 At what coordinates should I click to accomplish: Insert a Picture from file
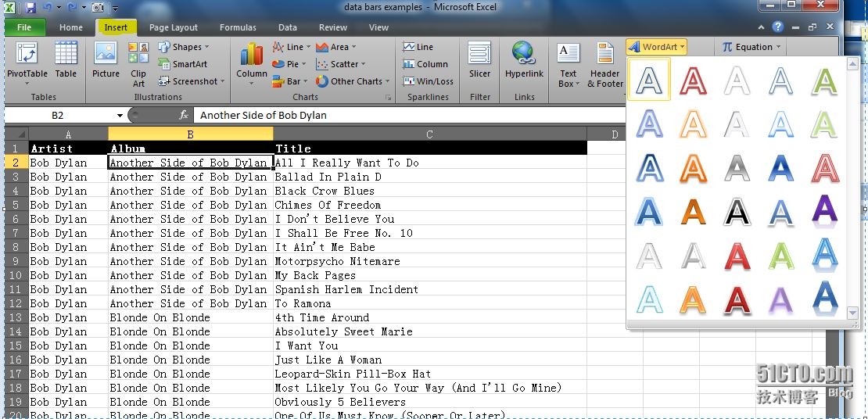pyautogui.click(x=106, y=61)
